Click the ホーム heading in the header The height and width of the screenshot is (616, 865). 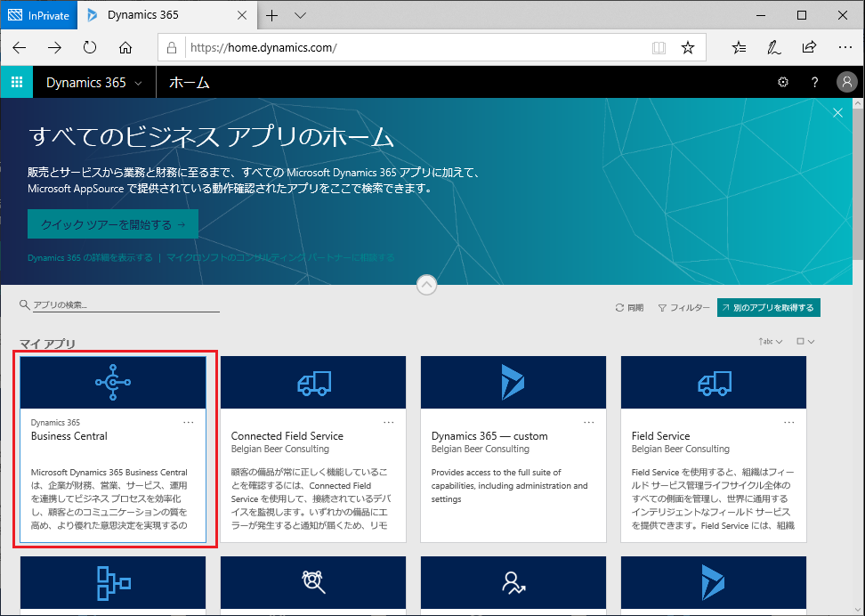coord(190,82)
